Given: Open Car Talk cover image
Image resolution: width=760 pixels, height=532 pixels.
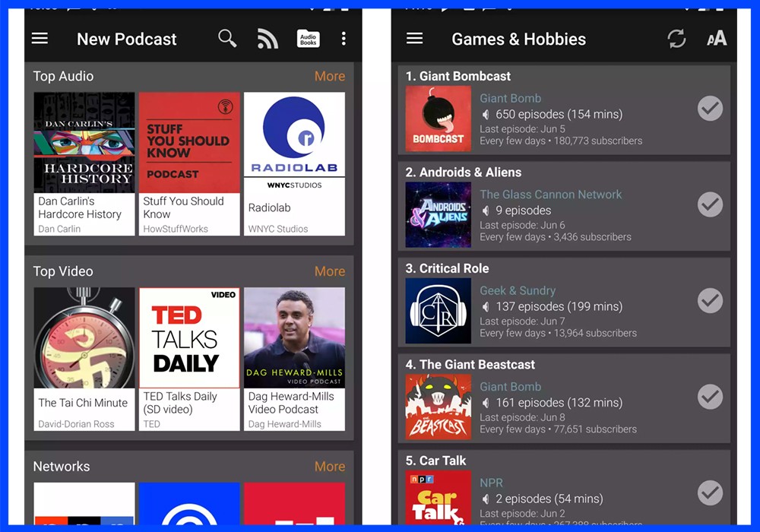Looking at the screenshot, I should (x=439, y=498).
